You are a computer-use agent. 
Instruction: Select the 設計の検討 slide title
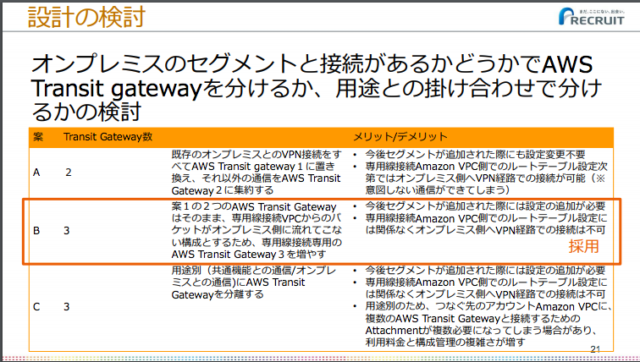(87, 17)
